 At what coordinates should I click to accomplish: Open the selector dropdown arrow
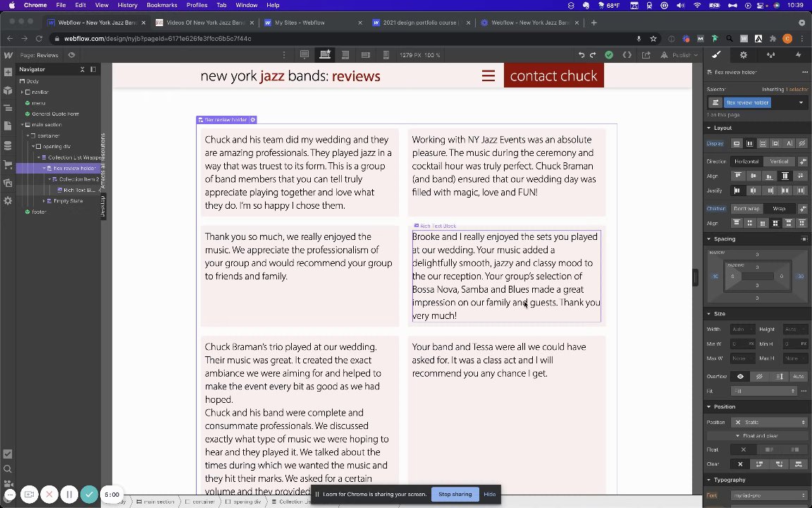801,102
